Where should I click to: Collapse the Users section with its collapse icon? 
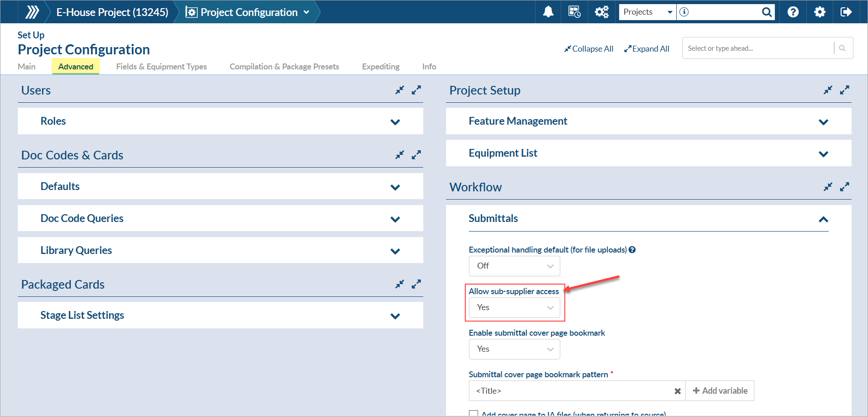(x=400, y=90)
